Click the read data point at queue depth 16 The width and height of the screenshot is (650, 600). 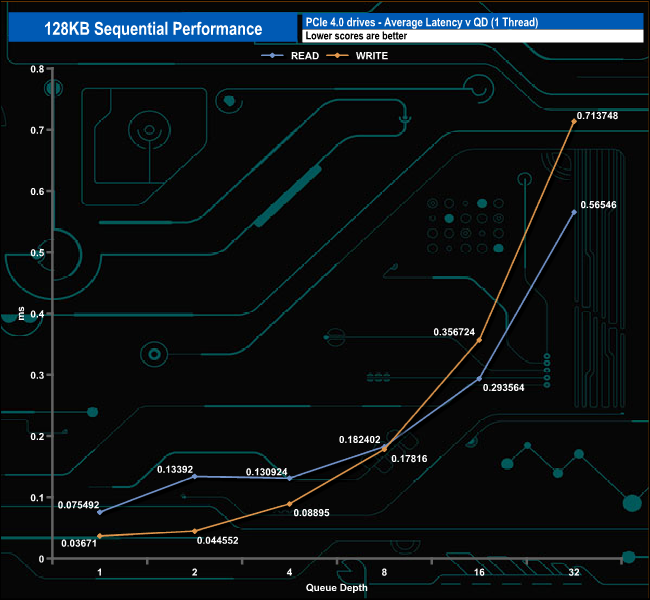click(479, 379)
